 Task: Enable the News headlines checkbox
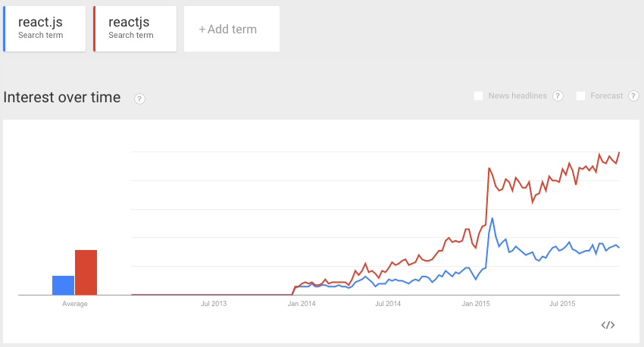478,96
